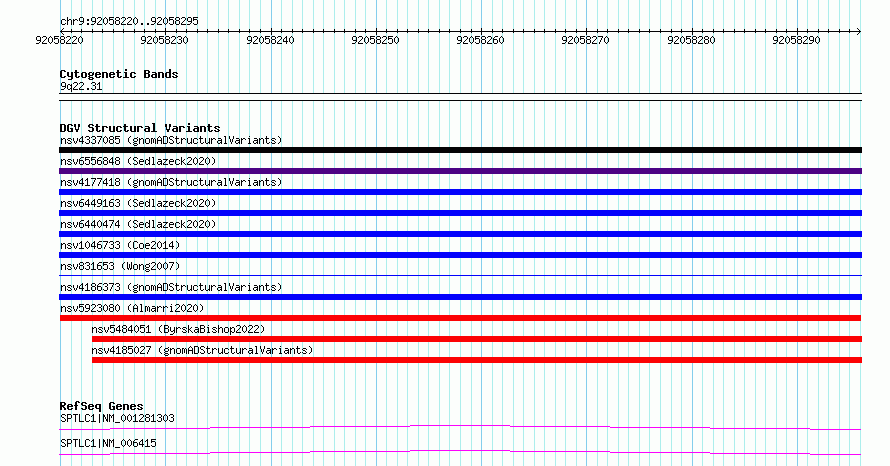The image size is (890, 466).
Task: Select the 92058260 ruler coordinate
Action: [x=480, y=40]
